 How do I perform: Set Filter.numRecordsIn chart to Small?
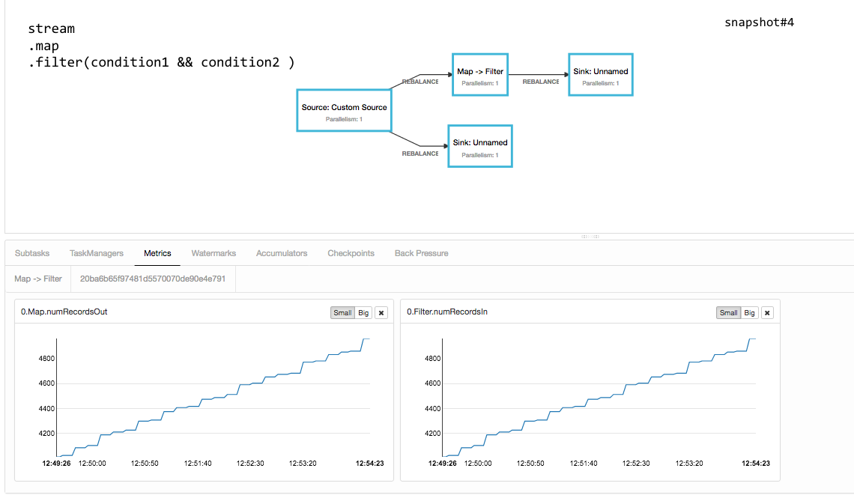(728, 313)
